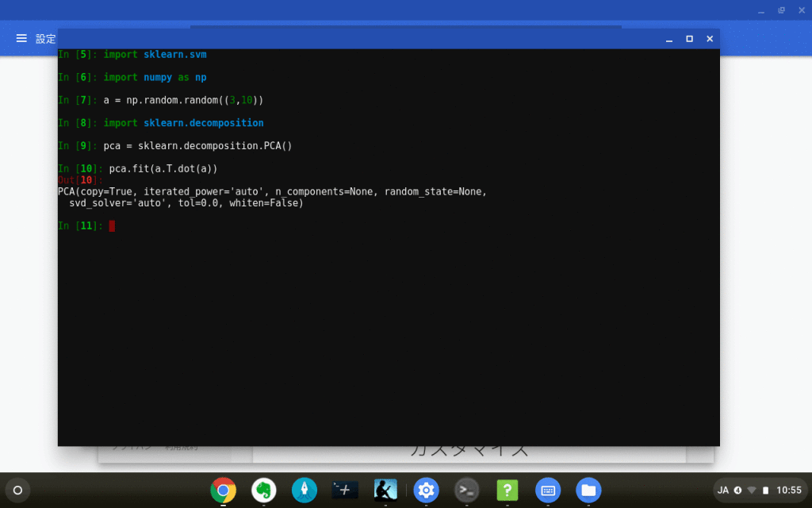The image size is (812, 508).
Task: Open the Files folder app
Action: 588,490
